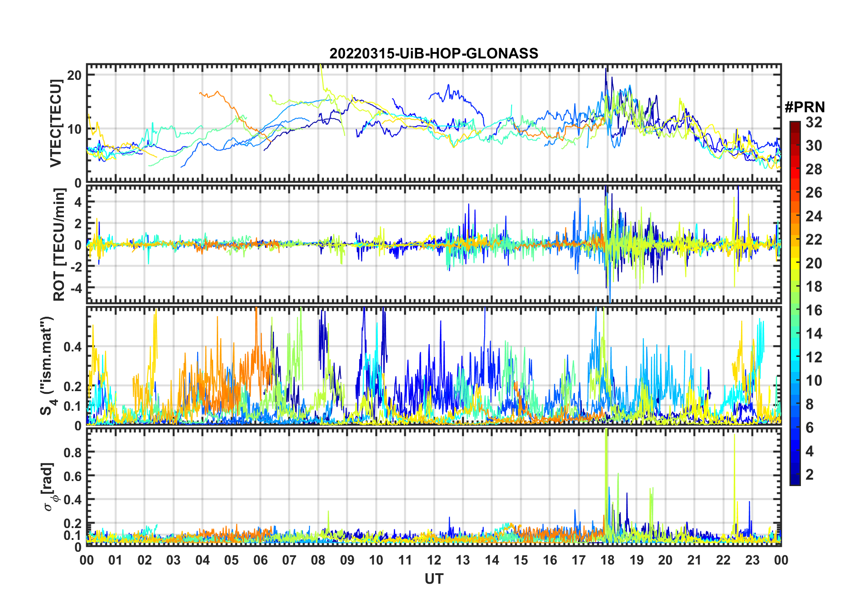The image size is (868, 607).
Task: Select colorbar tick label "26"
Action: (x=814, y=193)
